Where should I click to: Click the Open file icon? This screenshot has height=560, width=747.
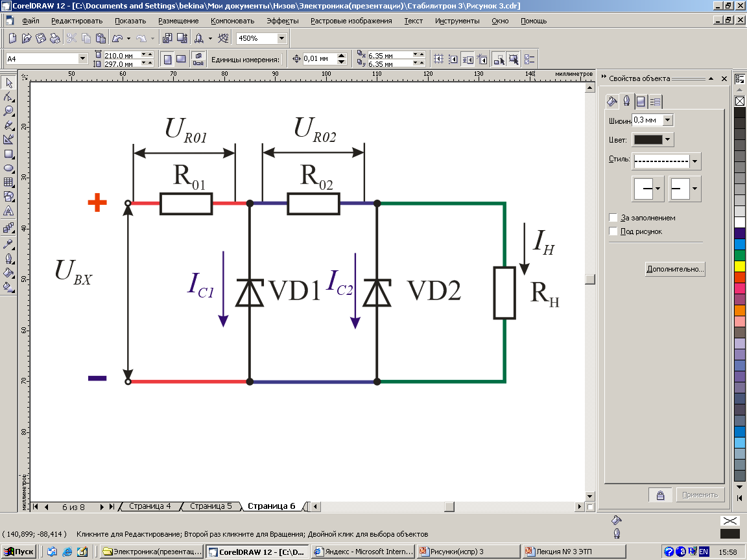tap(27, 38)
